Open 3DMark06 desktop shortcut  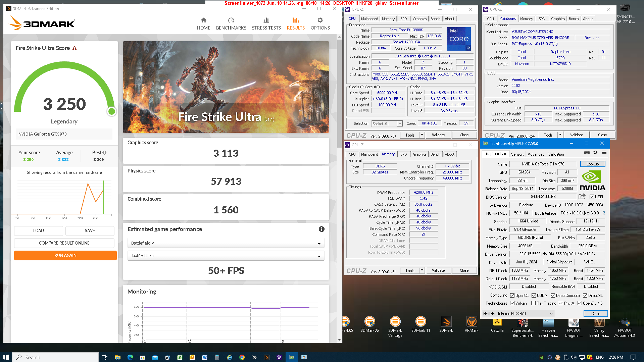tap(369, 324)
